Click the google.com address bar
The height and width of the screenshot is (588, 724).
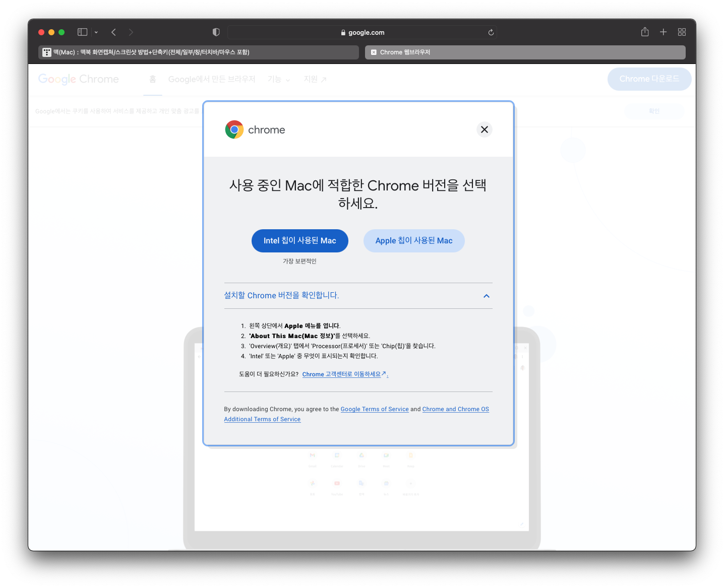click(362, 32)
